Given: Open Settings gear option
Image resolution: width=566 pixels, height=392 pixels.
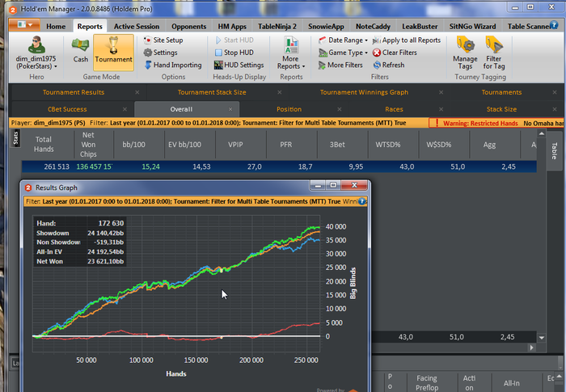Looking at the screenshot, I should pyautogui.click(x=161, y=53).
